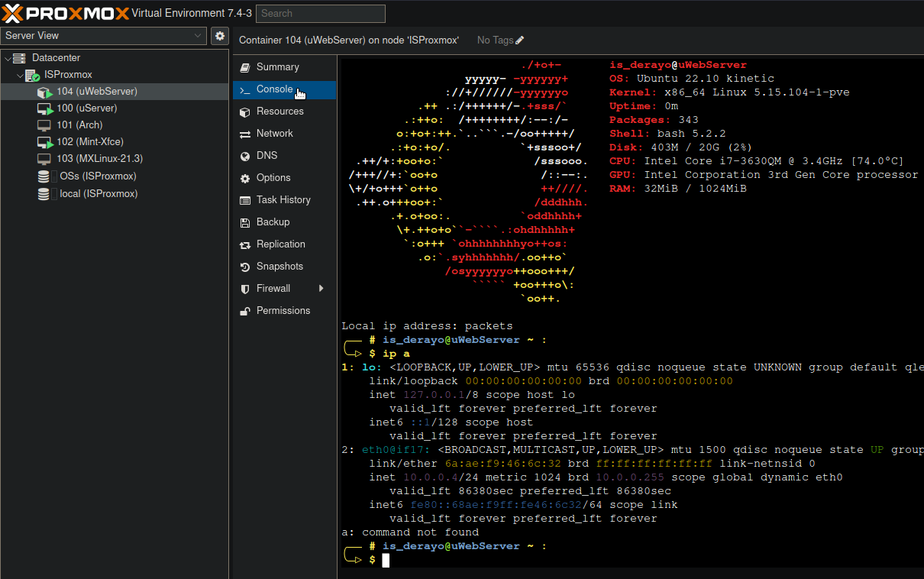Open the Server View dropdown

[x=104, y=35]
